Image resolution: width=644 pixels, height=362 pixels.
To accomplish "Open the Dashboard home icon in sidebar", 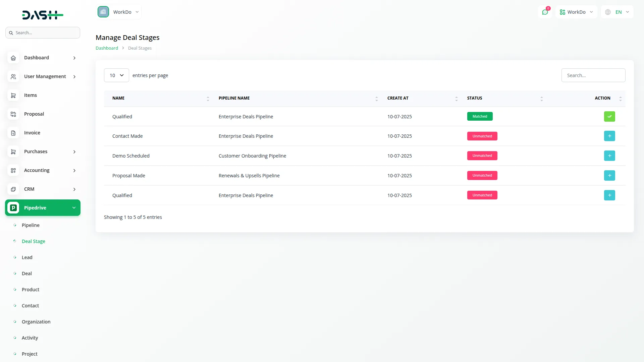I will (x=13, y=58).
